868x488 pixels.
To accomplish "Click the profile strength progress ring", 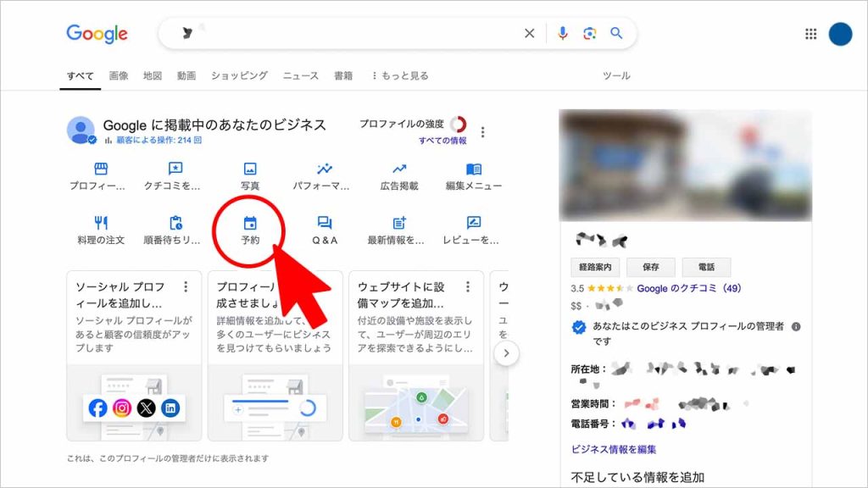I will [459, 124].
